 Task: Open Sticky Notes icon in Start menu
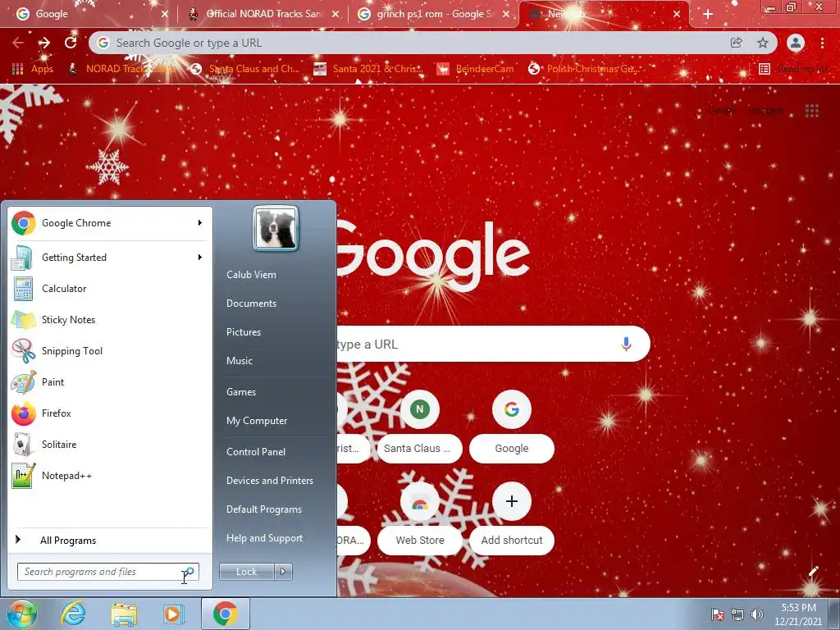pos(24,320)
